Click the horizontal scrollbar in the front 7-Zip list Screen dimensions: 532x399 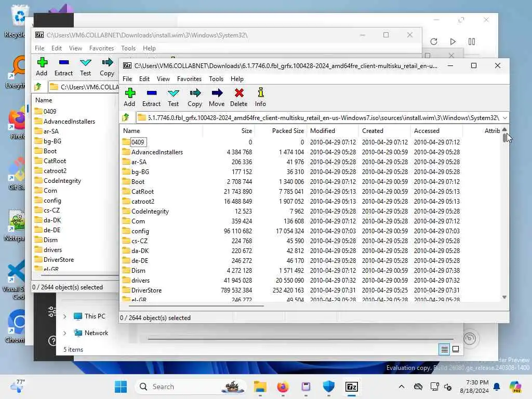tap(196, 305)
